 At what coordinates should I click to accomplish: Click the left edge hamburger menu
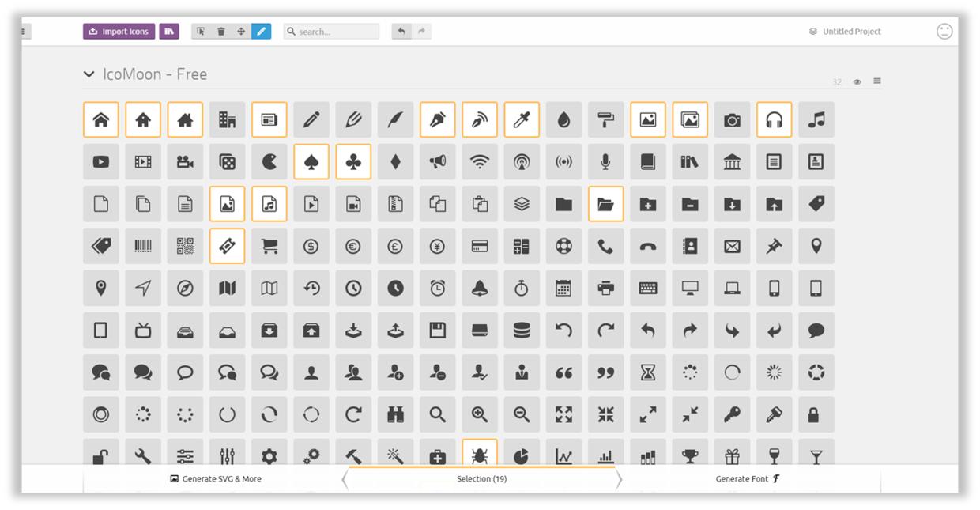point(24,32)
